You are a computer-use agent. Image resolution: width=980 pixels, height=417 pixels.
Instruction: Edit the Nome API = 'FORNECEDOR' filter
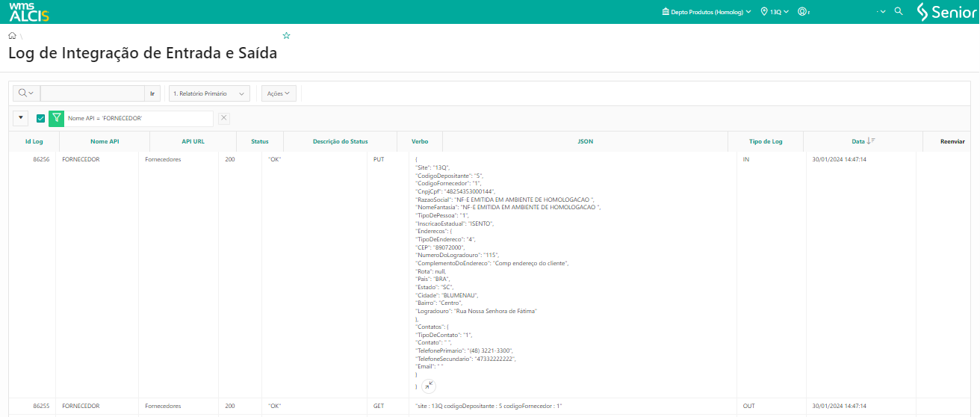pyautogui.click(x=138, y=118)
